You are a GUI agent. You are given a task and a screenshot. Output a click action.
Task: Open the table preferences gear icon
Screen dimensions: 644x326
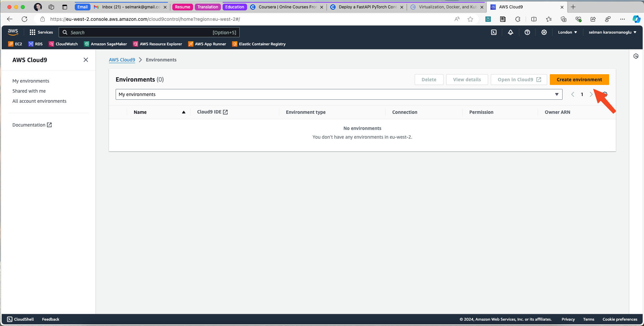[605, 94]
